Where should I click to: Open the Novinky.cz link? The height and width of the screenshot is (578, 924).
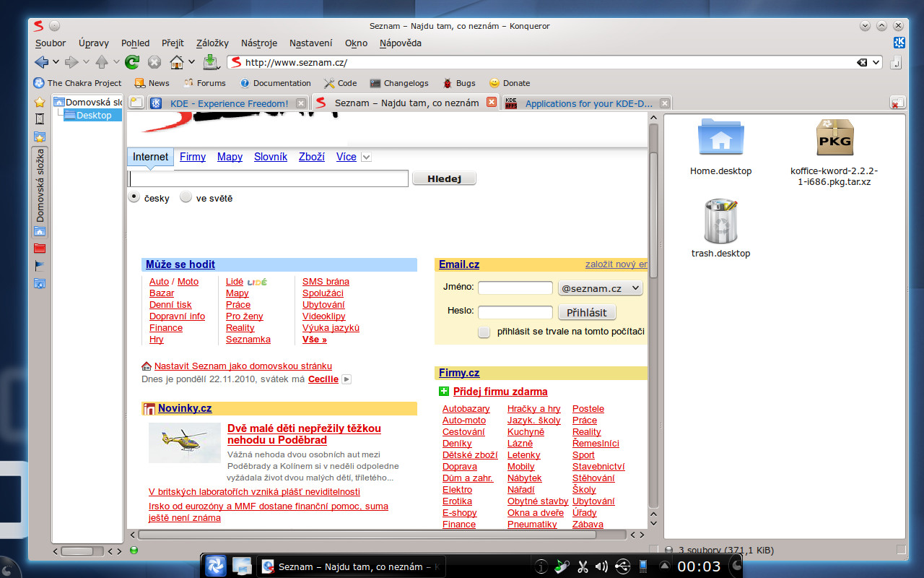pyautogui.click(x=185, y=408)
